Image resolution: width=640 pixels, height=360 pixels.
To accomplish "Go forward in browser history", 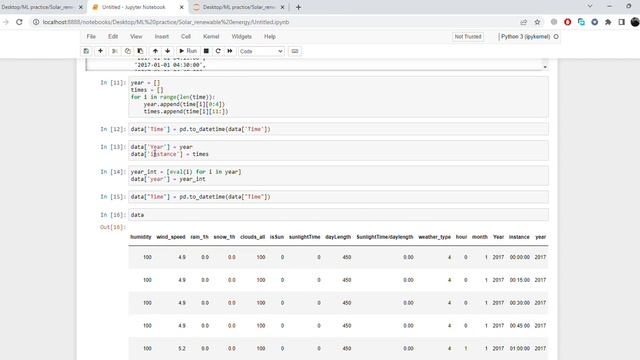I will click(x=6, y=22).
